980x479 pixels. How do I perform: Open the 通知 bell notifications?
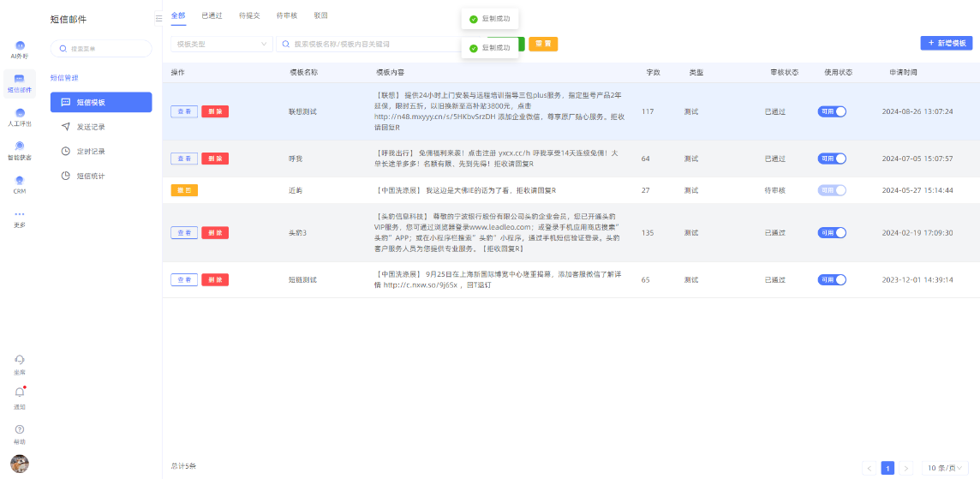(20, 392)
